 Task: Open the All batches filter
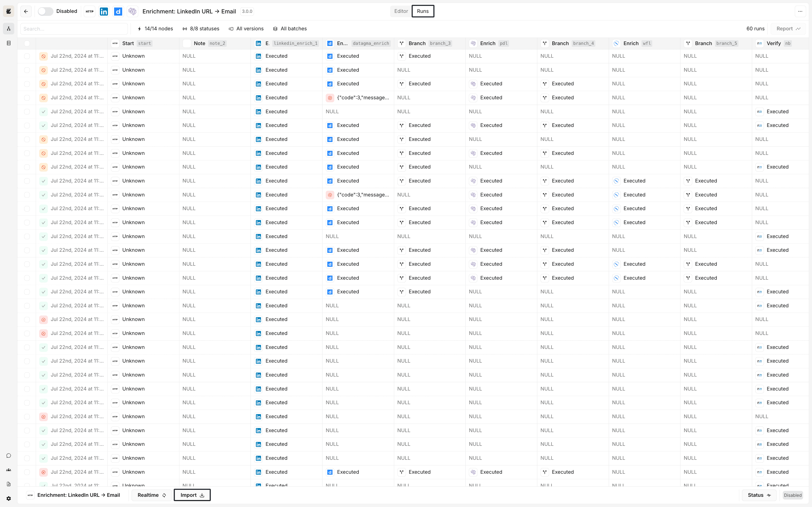click(x=290, y=29)
